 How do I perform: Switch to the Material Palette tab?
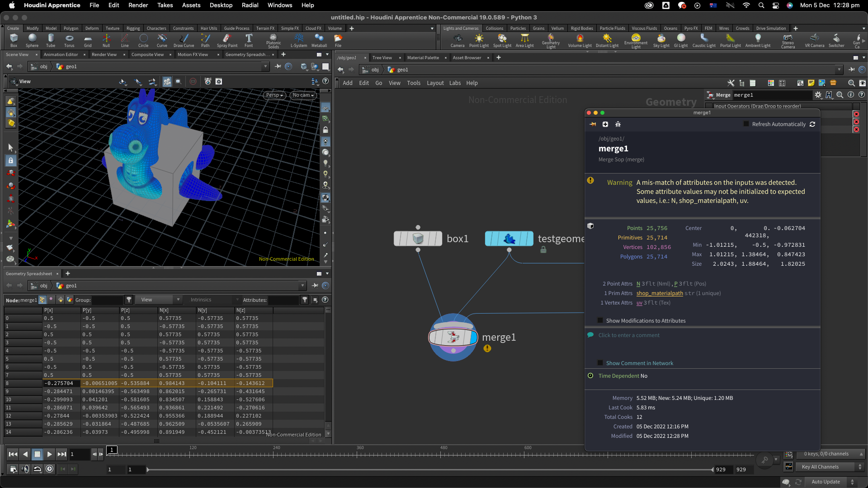pos(423,58)
